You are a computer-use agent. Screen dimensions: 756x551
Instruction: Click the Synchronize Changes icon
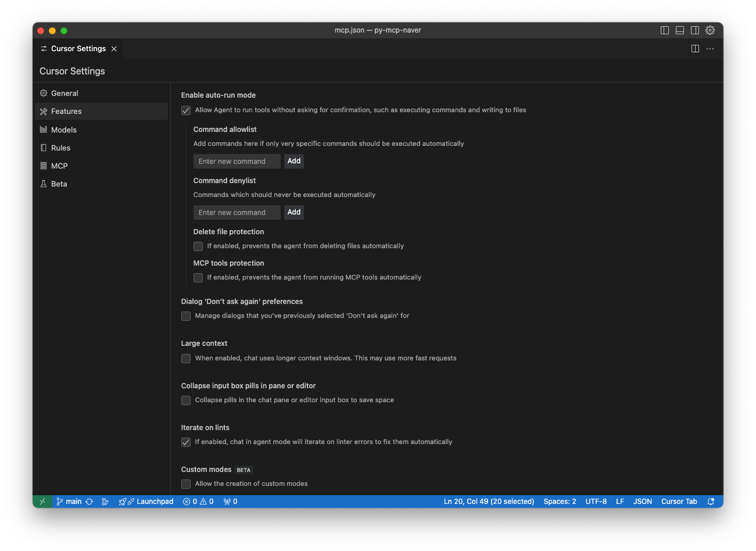[x=89, y=502]
